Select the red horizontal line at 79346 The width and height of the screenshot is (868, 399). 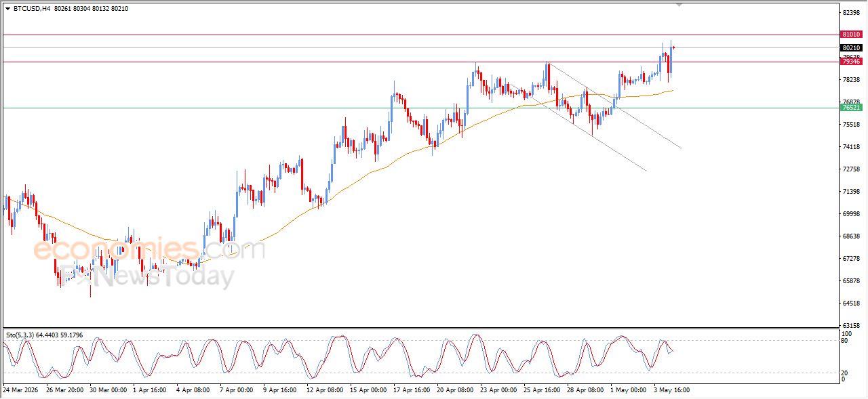coord(420,62)
